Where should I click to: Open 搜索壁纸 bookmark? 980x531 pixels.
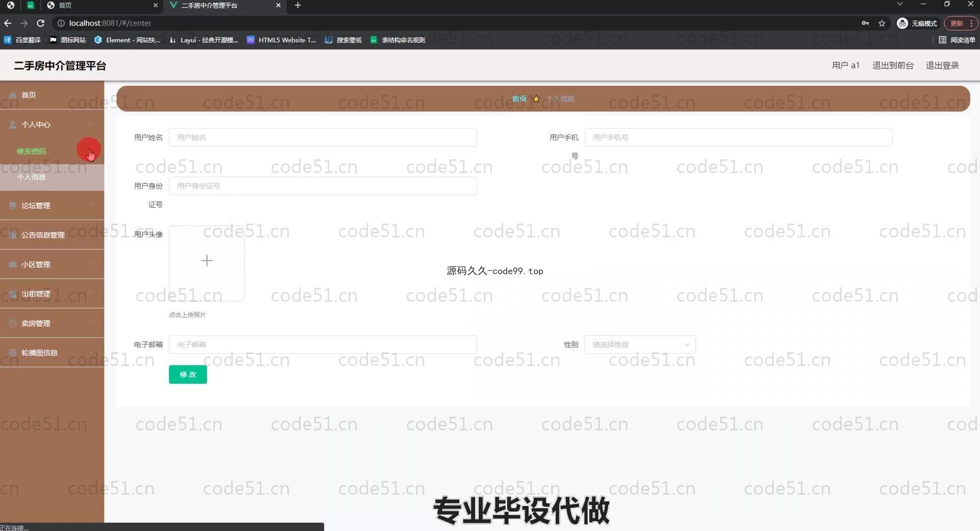click(x=344, y=40)
